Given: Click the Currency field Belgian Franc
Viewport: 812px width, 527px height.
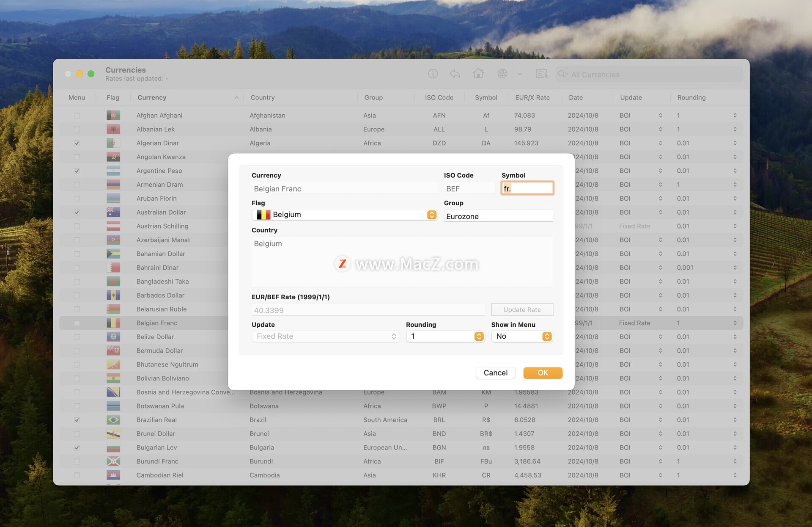Looking at the screenshot, I should (x=344, y=188).
